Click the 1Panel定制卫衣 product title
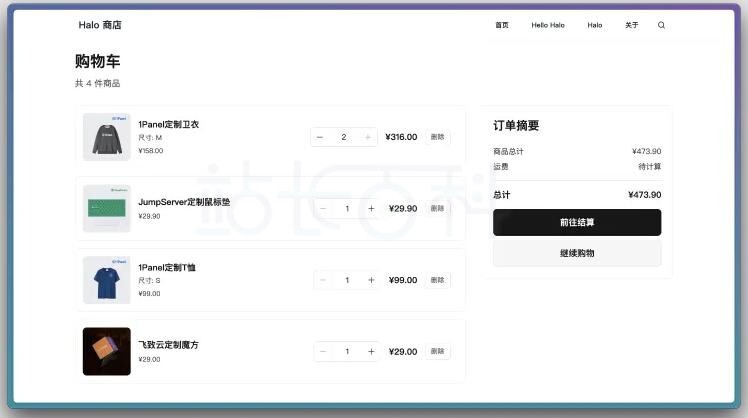This screenshot has width=748, height=418. coord(168,125)
